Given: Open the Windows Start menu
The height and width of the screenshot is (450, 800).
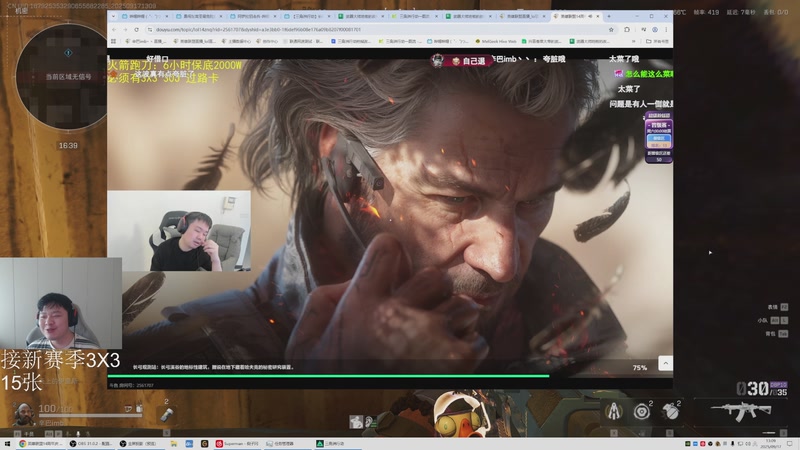Looking at the screenshot, I should click(x=7, y=444).
